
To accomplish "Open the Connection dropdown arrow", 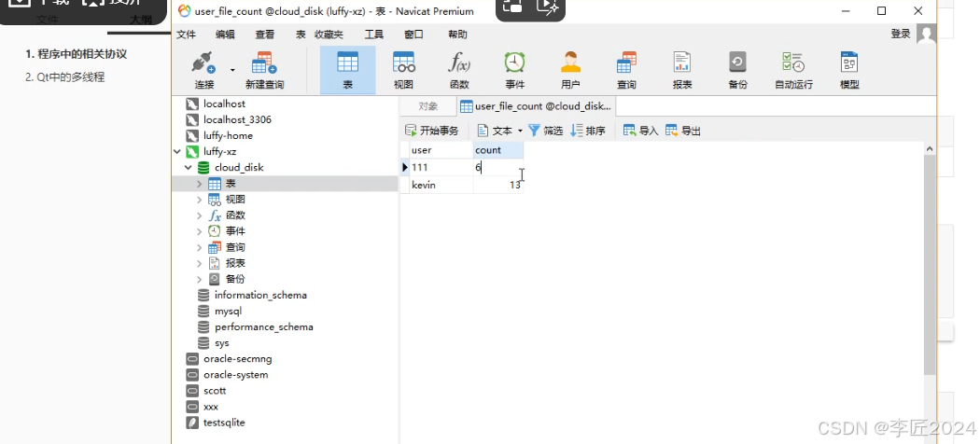I will click(x=232, y=70).
